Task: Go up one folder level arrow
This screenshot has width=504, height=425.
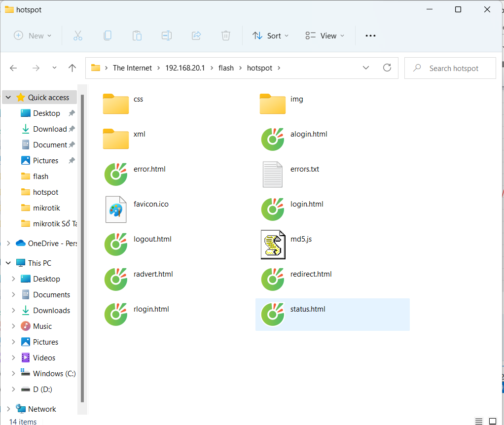Action: point(72,68)
